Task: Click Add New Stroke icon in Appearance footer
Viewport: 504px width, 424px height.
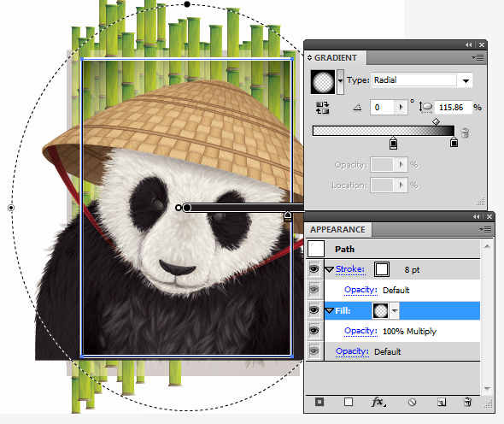Action: click(319, 402)
